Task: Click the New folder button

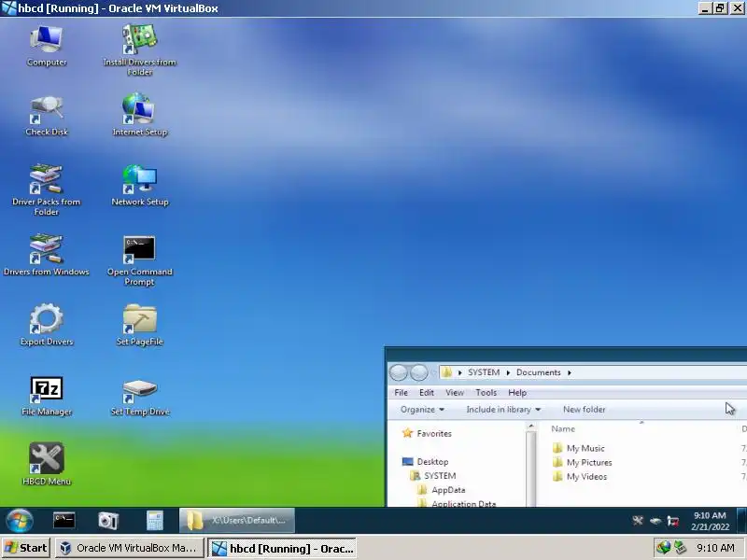Action: [585, 410]
